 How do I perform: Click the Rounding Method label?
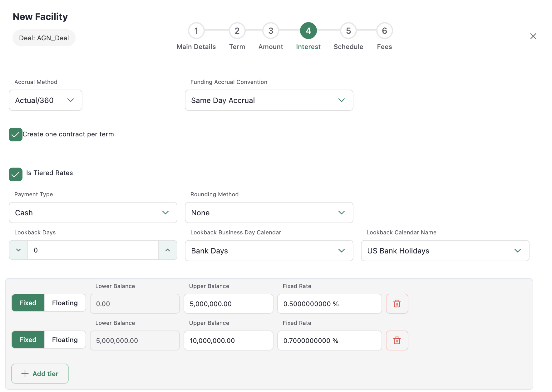click(214, 194)
